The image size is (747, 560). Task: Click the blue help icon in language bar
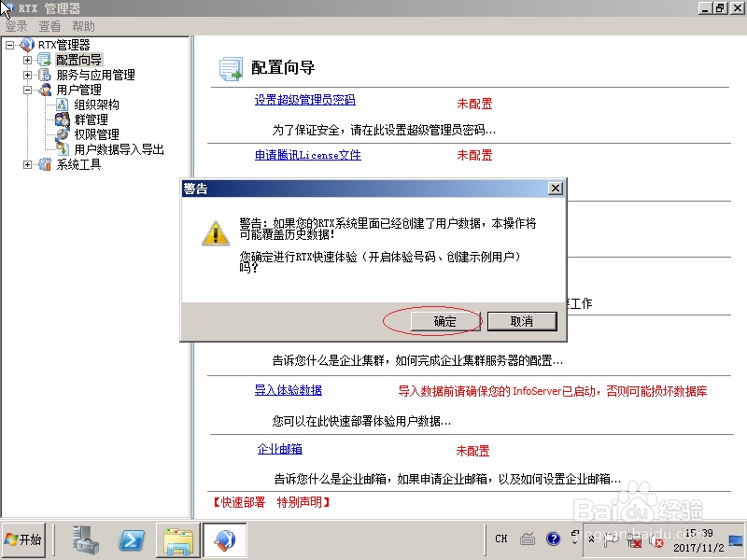(x=553, y=539)
